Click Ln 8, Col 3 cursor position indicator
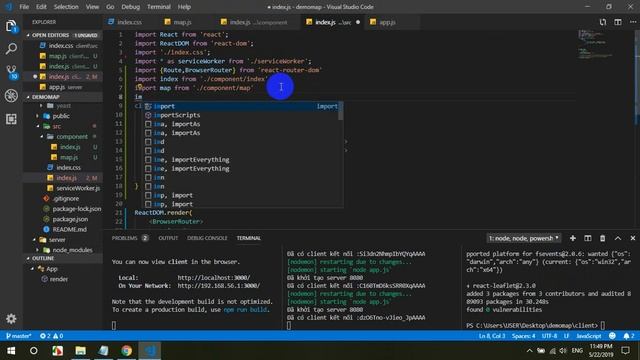 [492, 336]
